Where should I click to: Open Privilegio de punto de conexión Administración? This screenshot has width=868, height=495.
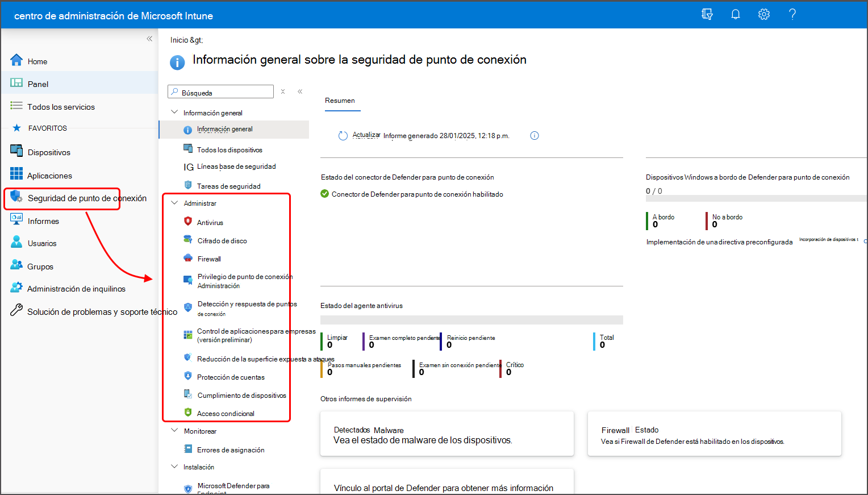pyautogui.click(x=245, y=281)
